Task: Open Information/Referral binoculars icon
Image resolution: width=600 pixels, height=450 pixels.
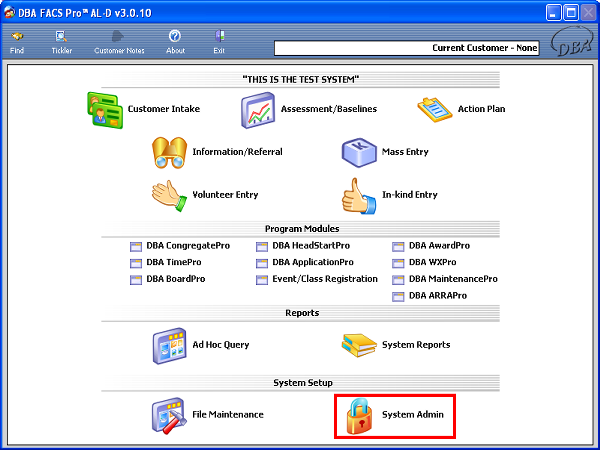Action: [x=169, y=153]
